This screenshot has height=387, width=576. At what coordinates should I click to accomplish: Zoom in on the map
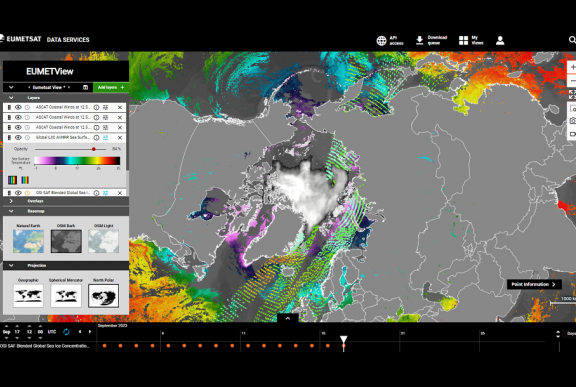[572, 67]
